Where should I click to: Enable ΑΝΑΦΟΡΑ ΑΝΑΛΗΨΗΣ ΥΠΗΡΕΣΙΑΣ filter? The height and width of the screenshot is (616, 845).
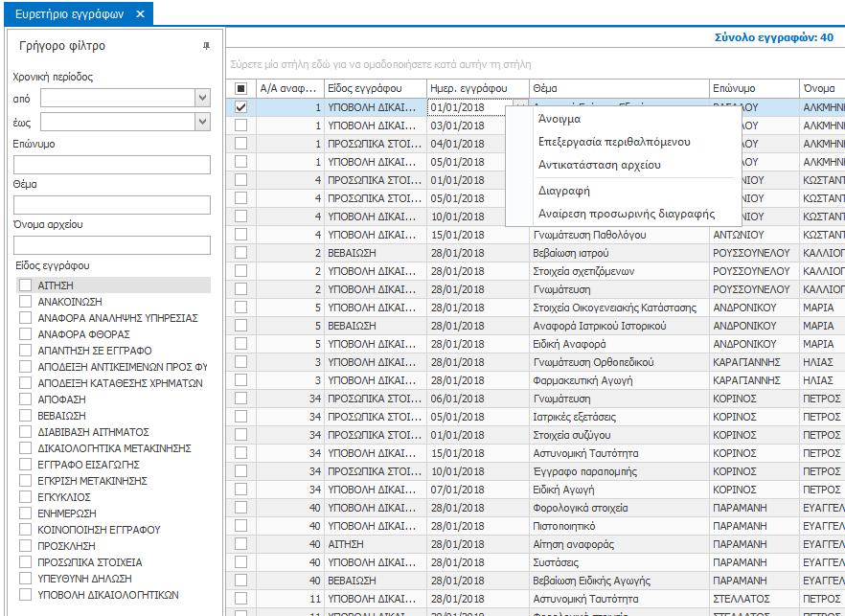(x=25, y=318)
